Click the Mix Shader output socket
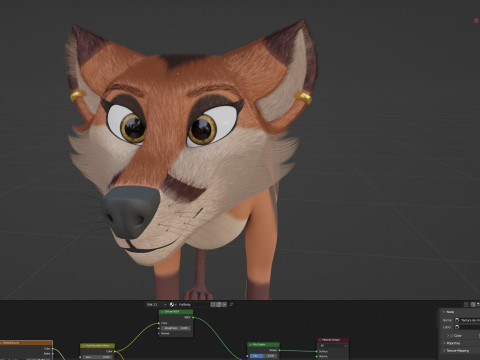The width and height of the screenshot is (480, 360). point(279,350)
